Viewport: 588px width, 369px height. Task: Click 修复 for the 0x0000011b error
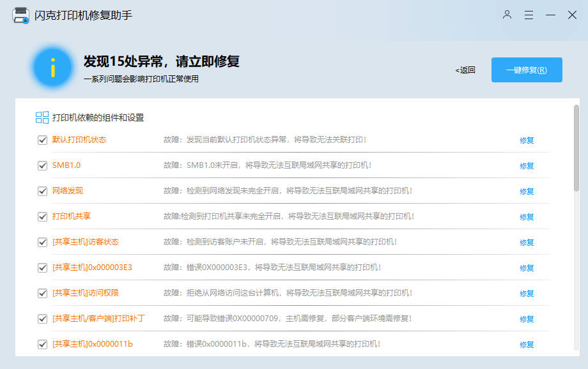pos(527,344)
